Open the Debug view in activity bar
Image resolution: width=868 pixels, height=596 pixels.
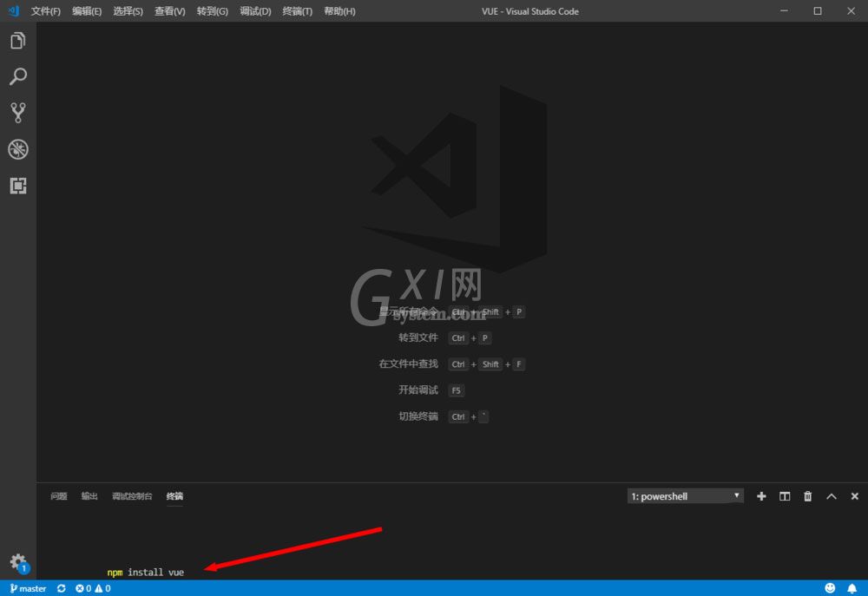coord(17,149)
